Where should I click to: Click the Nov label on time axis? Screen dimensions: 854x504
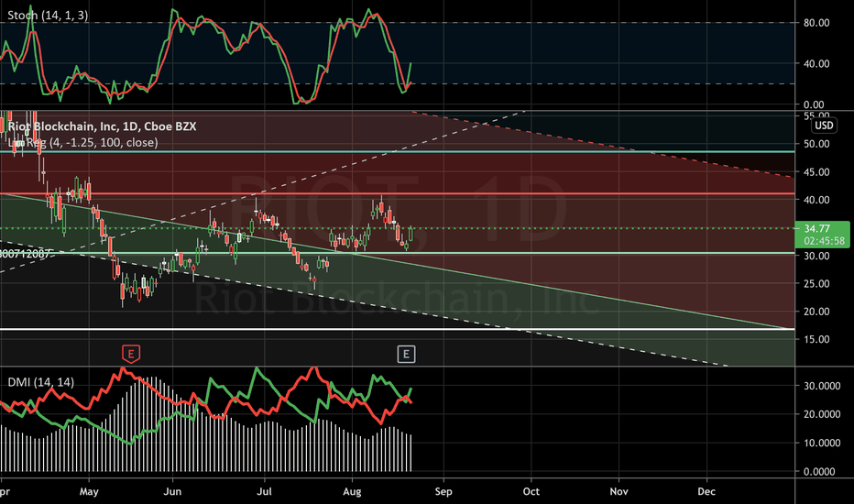(619, 491)
